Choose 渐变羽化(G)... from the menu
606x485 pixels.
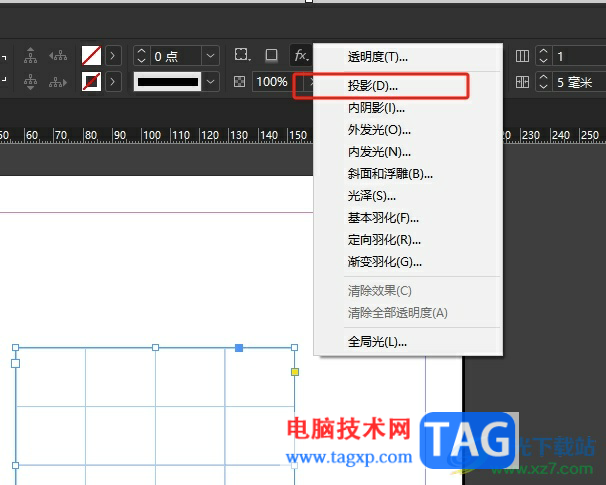[x=408, y=262]
